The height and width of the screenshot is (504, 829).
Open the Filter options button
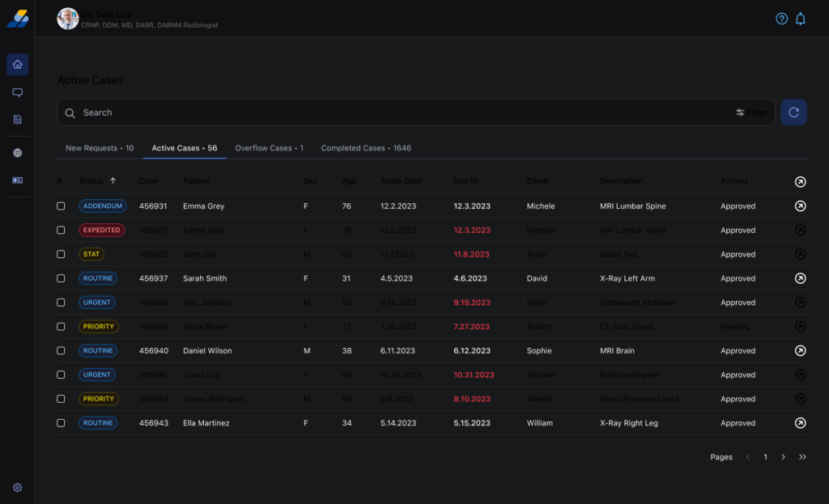[x=752, y=112]
